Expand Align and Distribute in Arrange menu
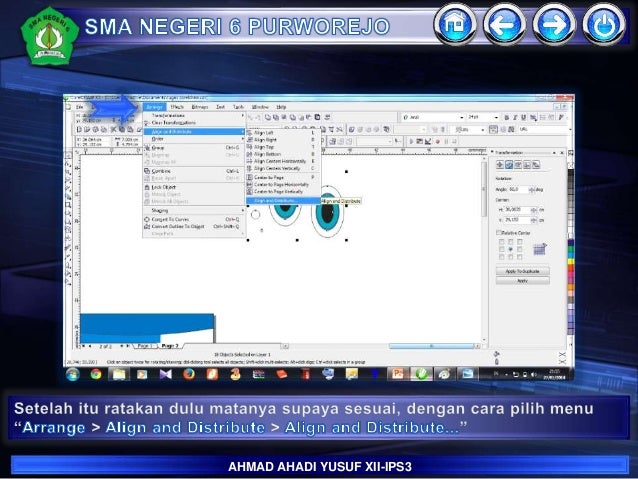This screenshot has height=479, width=638. (194, 131)
